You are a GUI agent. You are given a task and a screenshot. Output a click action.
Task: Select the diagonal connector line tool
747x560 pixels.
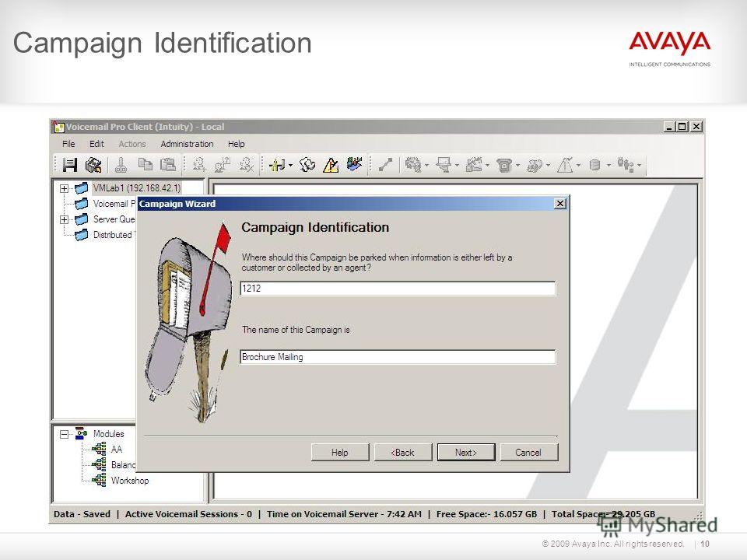[x=385, y=165]
